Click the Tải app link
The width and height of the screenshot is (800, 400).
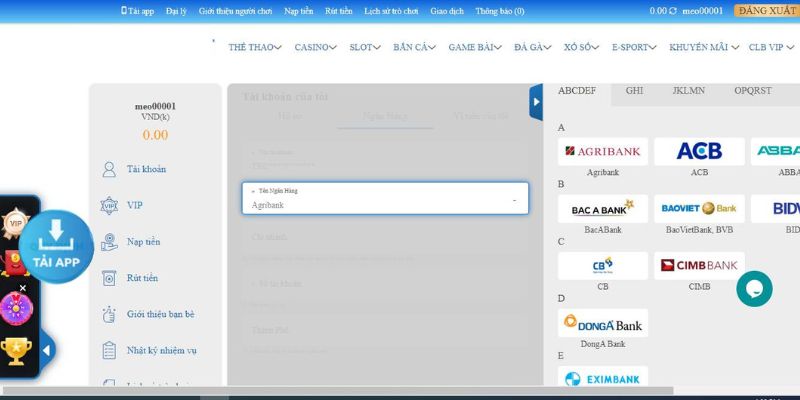(138, 11)
